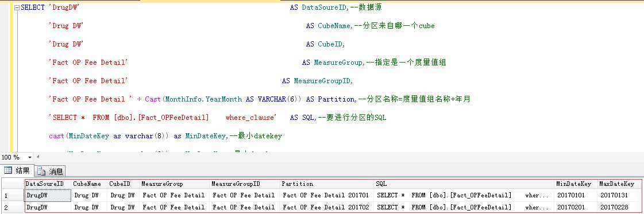
Task: Select the MinDateKey column header
Action: [x=576, y=184]
